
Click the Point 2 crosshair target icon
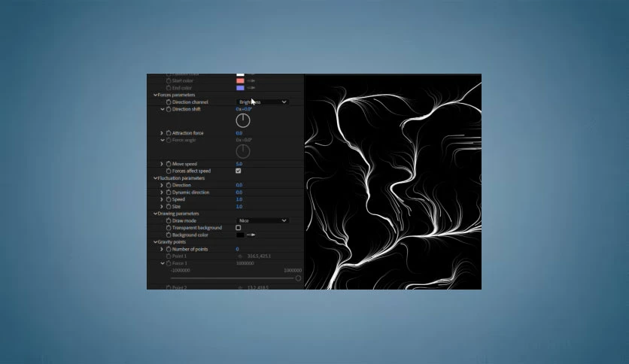coord(240,287)
